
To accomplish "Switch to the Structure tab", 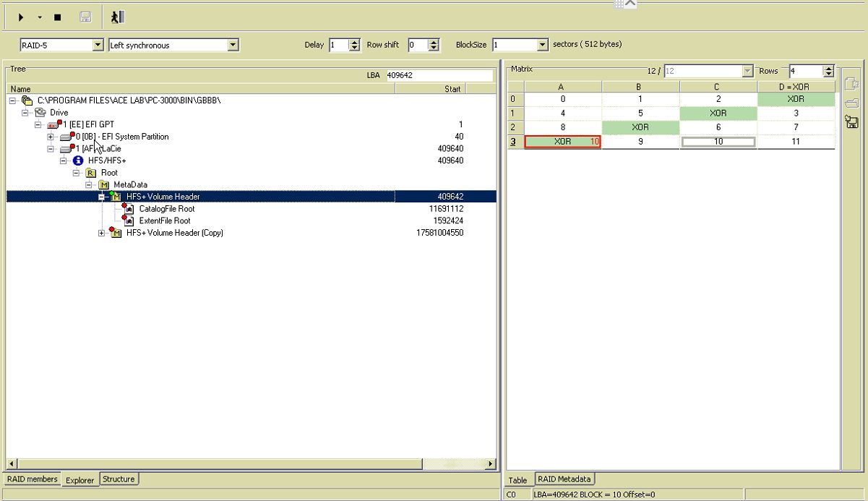I will point(119,479).
